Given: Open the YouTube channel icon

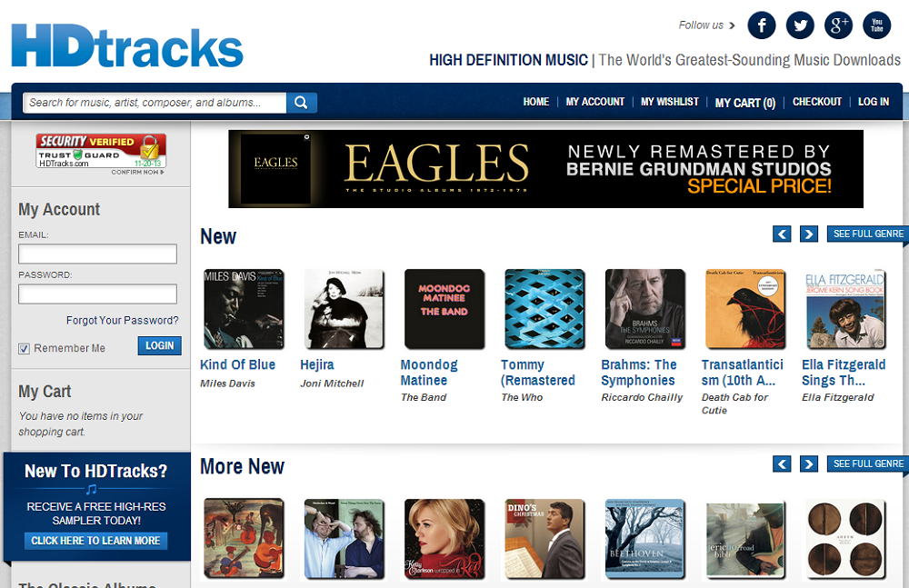Looking at the screenshot, I should [x=875, y=25].
